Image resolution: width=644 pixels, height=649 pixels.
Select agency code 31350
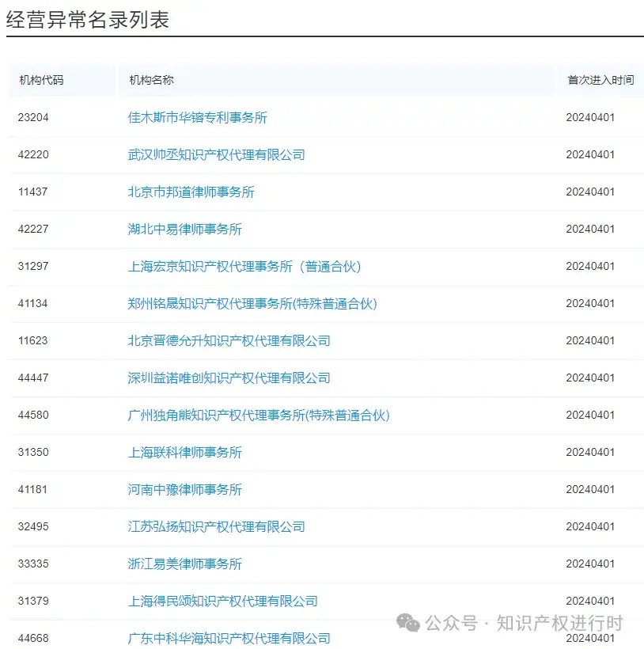(33, 453)
